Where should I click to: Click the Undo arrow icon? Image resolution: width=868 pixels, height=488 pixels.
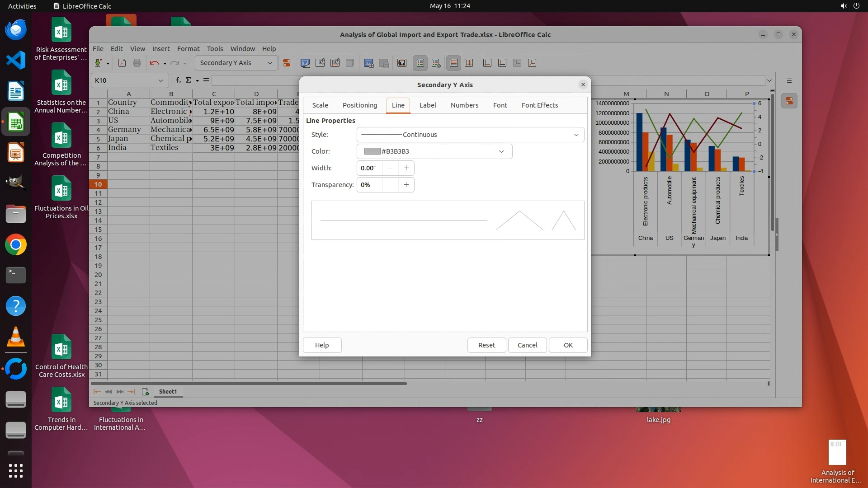(x=154, y=63)
